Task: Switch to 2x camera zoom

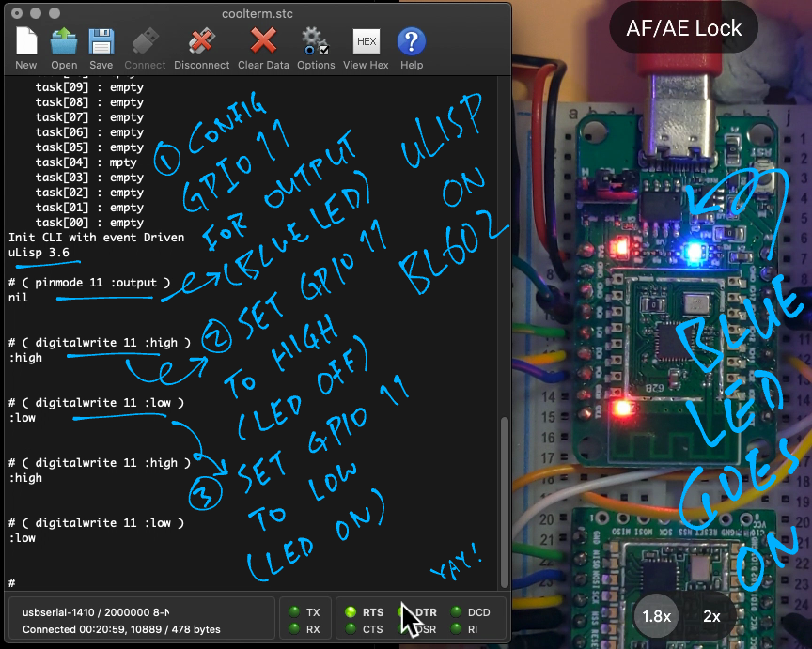Action: [x=712, y=616]
